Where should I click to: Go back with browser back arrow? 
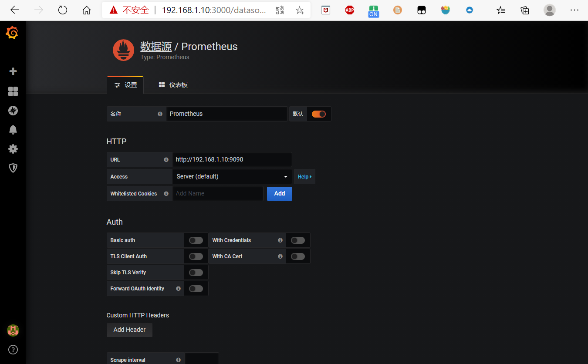[15, 10]
